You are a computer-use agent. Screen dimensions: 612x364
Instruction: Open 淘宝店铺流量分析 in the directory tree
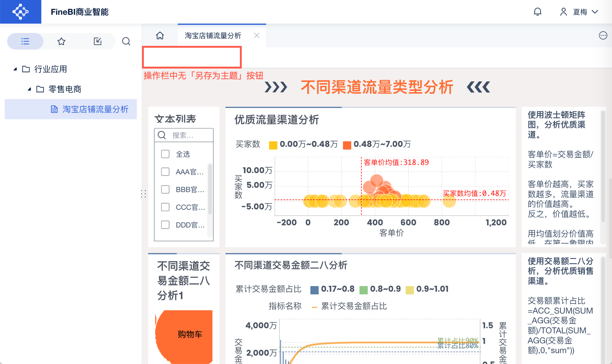(x=95, y=109)
